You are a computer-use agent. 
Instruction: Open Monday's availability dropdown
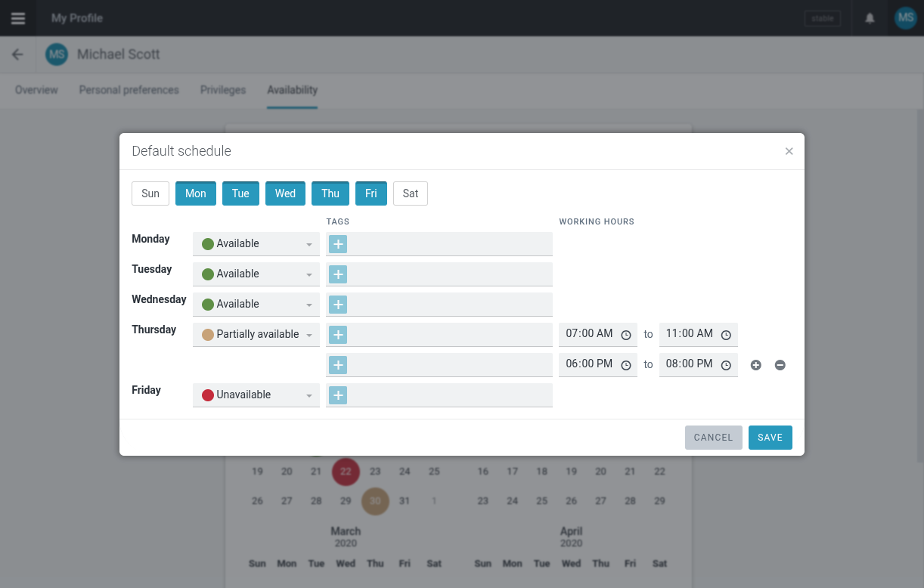[x=256, y=243]
